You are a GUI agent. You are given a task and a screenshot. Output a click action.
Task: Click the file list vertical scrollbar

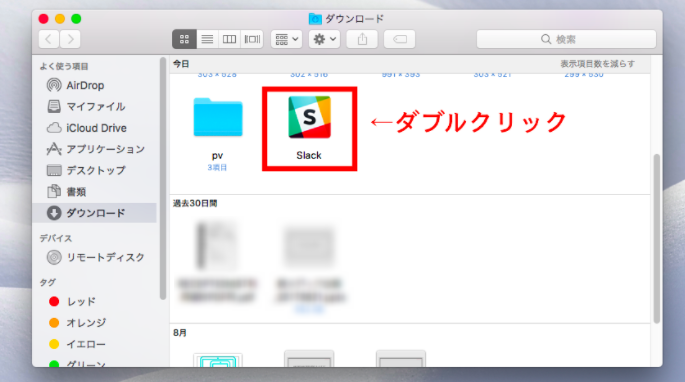(656, 239)
